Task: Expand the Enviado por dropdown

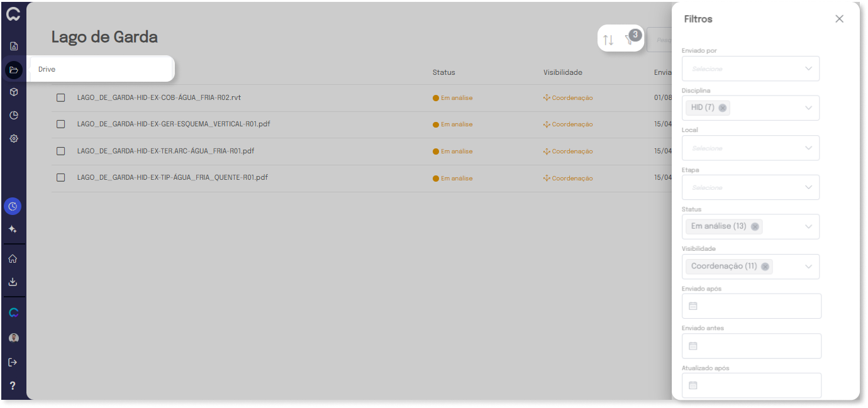Action: [x=750, y=69]
